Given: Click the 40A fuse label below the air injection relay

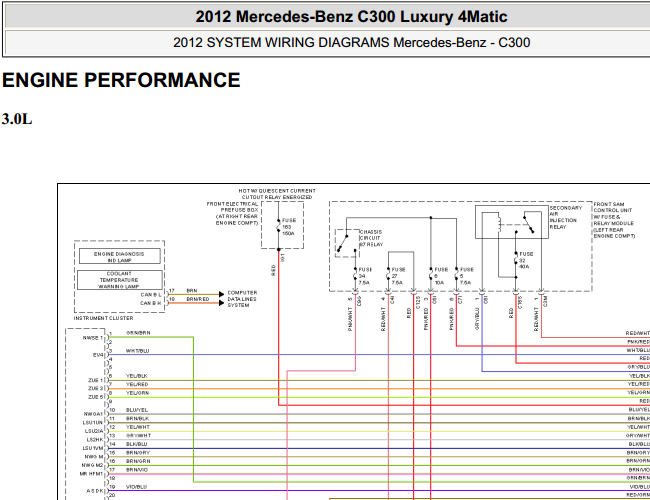Looking at the screenshot, I should [x=526, y=260].
